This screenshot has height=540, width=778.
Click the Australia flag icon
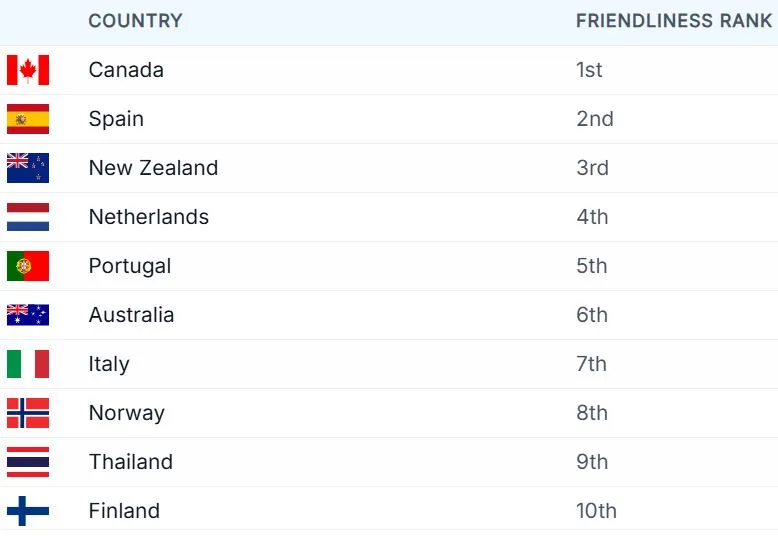(28, 315)
